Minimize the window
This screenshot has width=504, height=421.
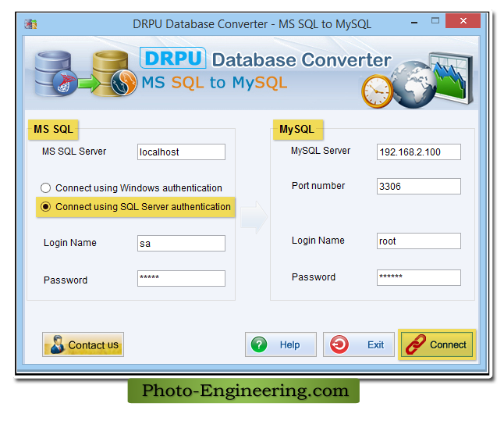(414, 22)
